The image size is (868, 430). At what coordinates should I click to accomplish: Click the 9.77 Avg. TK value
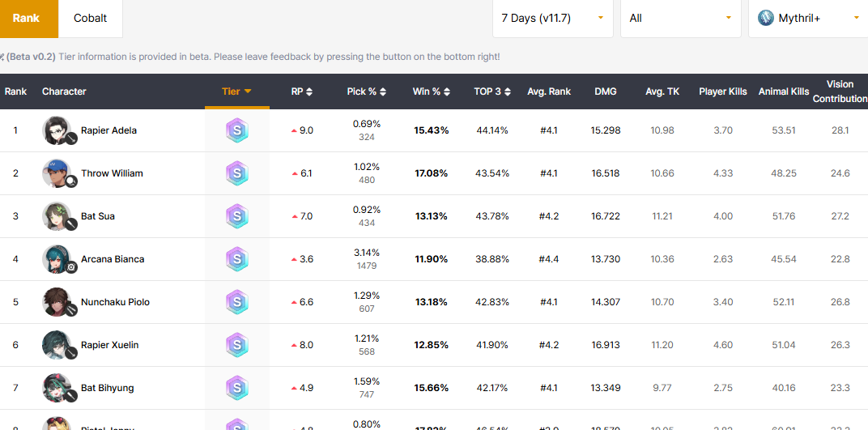662,388
